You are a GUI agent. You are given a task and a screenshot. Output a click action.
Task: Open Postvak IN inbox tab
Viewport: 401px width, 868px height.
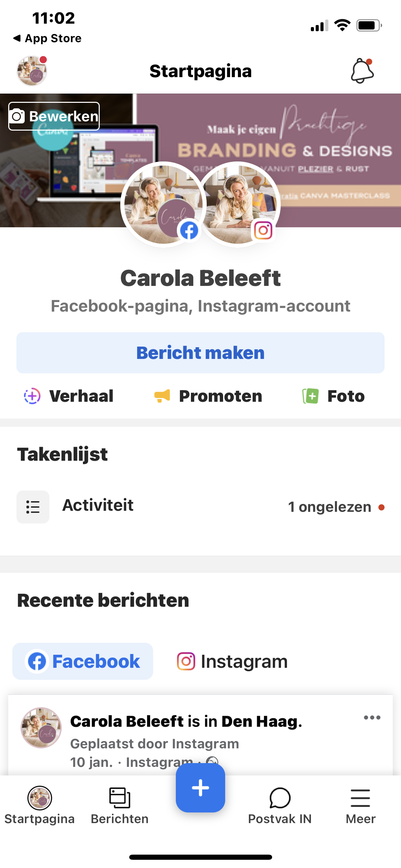(x=280, y=805)
